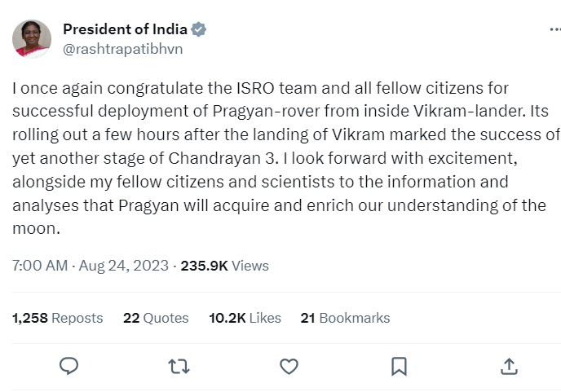View the 235.9K Views count

[x=224, y=266]
